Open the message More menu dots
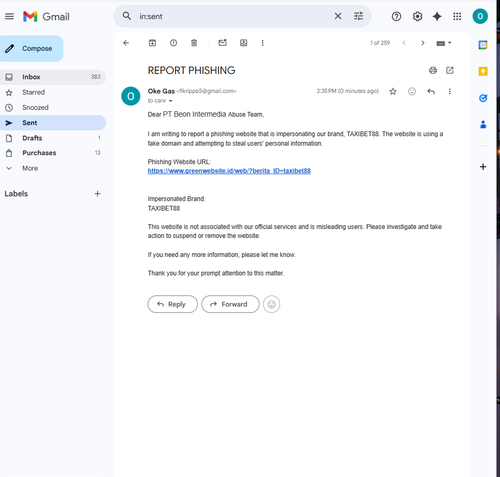500x477 pixels. (450, 91)
